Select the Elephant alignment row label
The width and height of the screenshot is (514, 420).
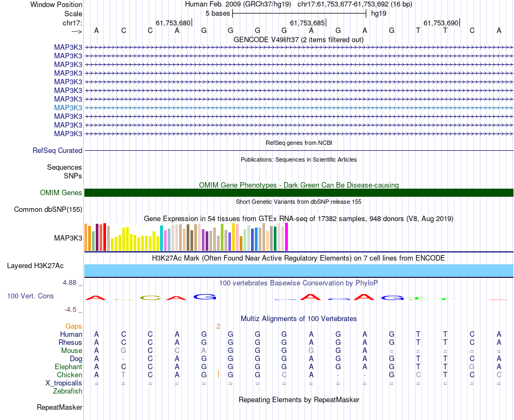[x=69, y=367]
